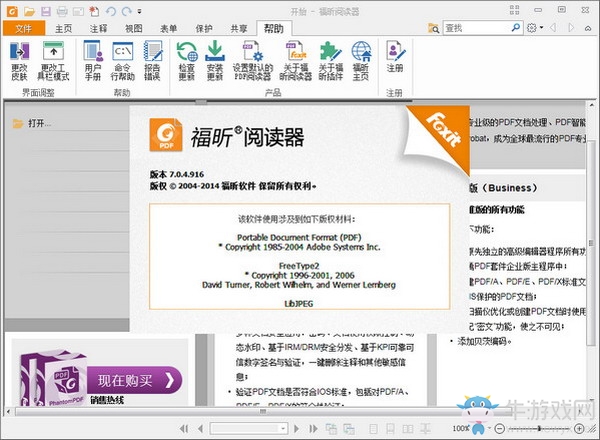Switch to the 主页 (Home) tab
The image size is (600, 440).
(63, 28)
